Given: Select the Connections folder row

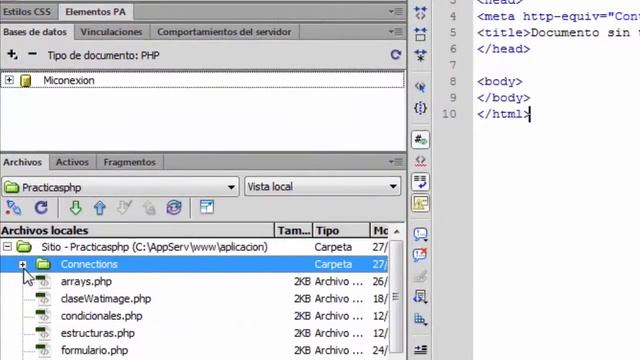Looking at the screenshot, I should click(194, 264).
